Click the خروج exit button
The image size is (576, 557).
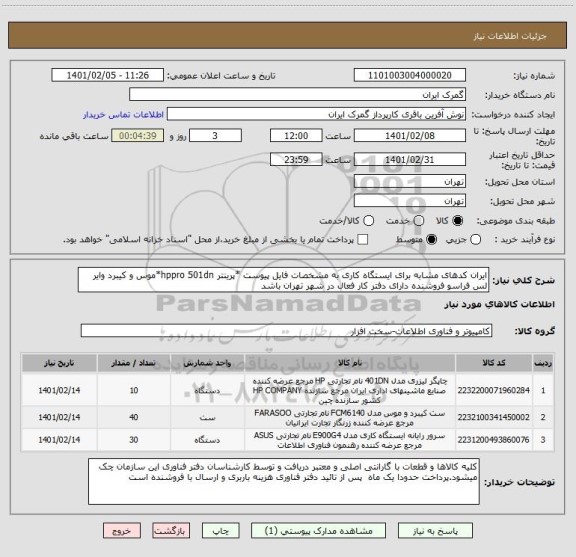[122, 531]
